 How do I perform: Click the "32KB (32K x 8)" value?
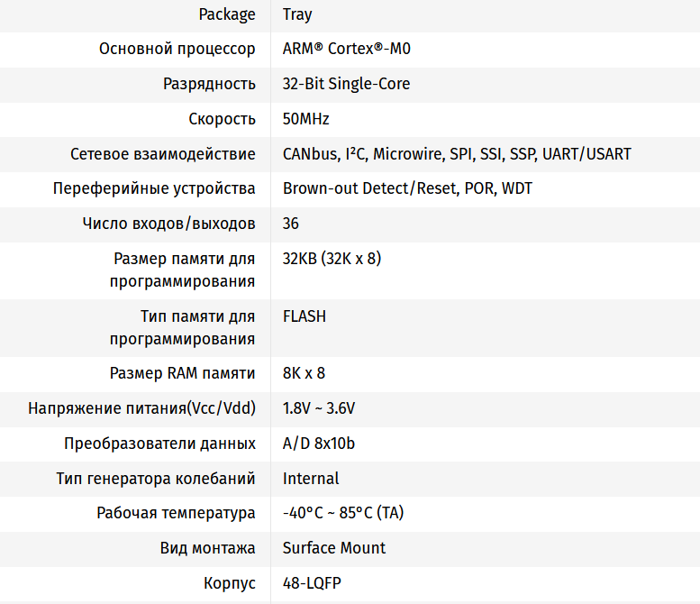pos(332,259)
